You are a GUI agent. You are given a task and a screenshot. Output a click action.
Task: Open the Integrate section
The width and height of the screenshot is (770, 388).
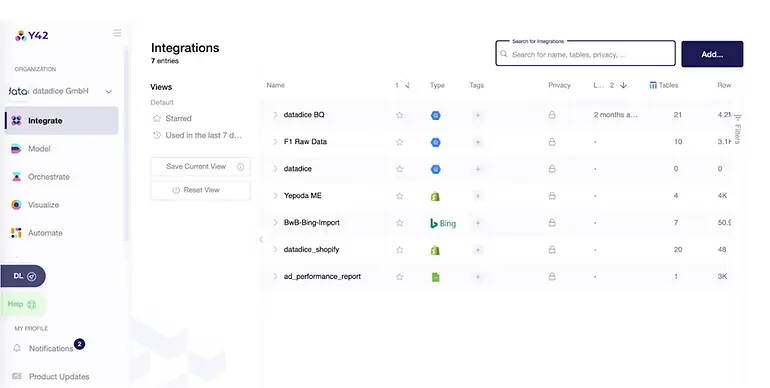[x=61, y=120]
